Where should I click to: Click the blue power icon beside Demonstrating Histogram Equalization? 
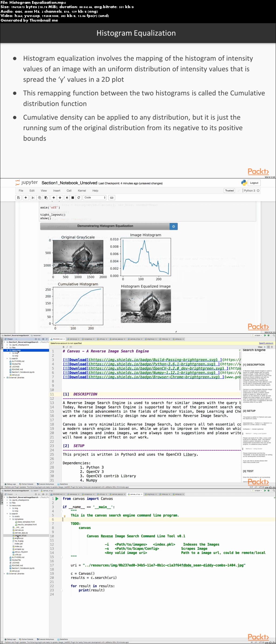[x=173, y=226]
